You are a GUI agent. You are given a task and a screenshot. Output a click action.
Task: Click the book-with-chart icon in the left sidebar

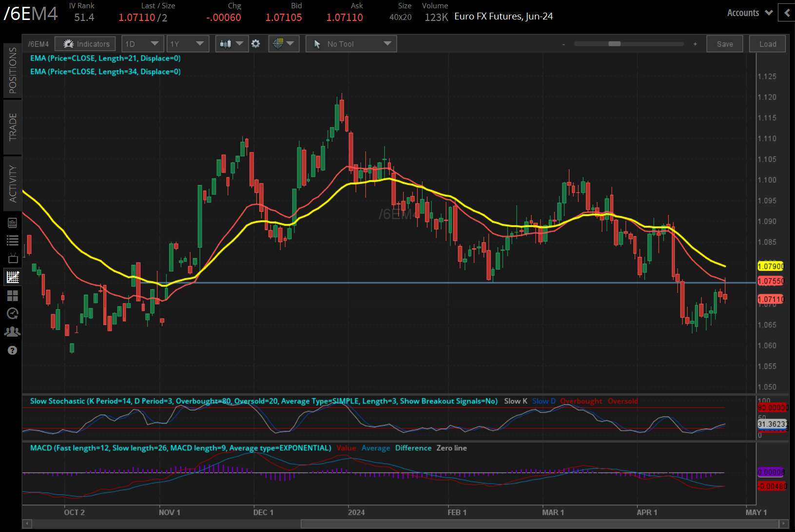(x=12, y=223)
